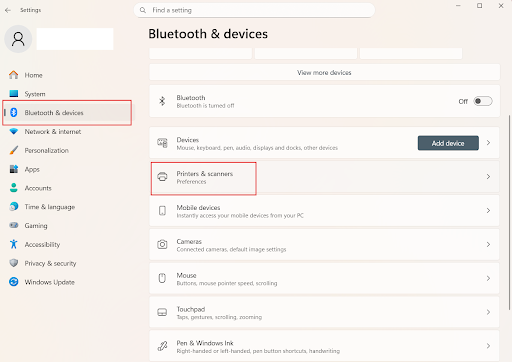512x362 pixels.
Task: Click the Bluetooth symbol in Bluetooth card
Action: click(162, 101)
